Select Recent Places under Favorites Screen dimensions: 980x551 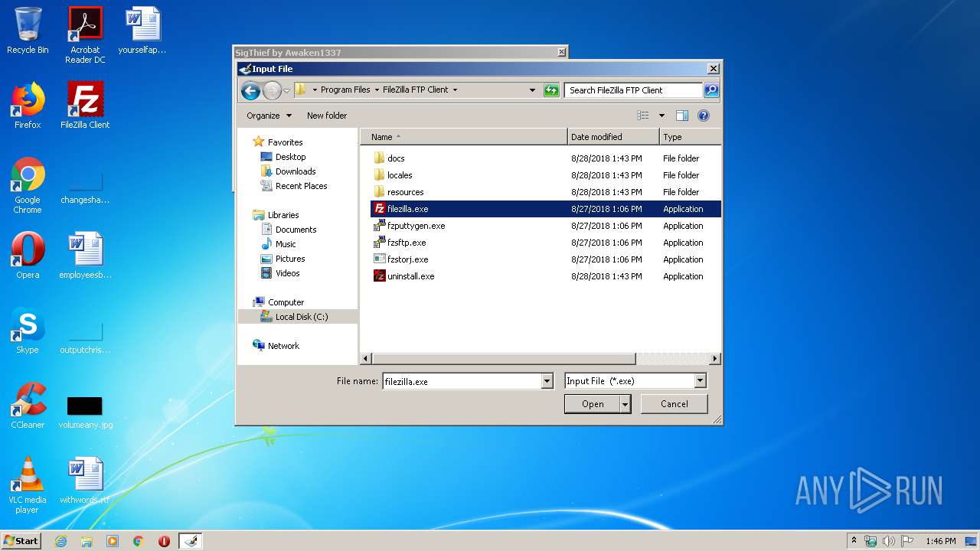click(301, 186)
